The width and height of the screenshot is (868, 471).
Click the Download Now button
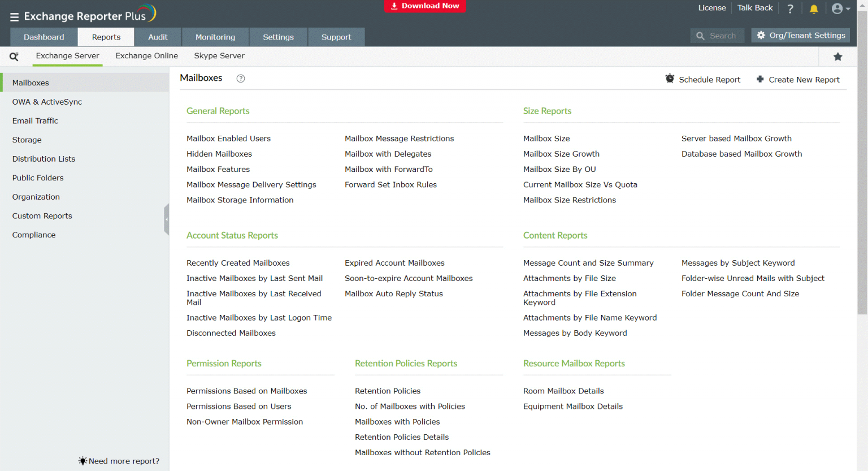click(x=425, y=6)
